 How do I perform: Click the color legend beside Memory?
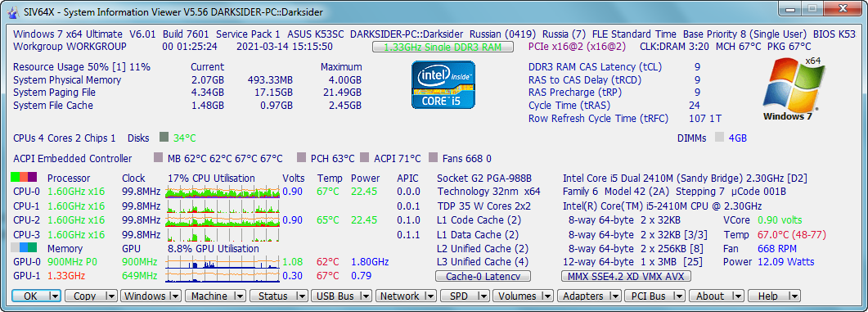(24, 247)
